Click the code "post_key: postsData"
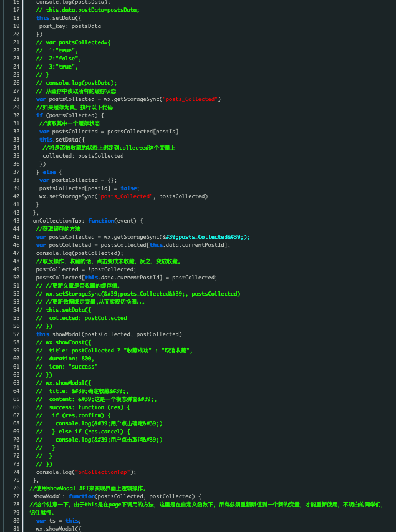The height and width of the screenshot is (532, 396). [70, 26]
